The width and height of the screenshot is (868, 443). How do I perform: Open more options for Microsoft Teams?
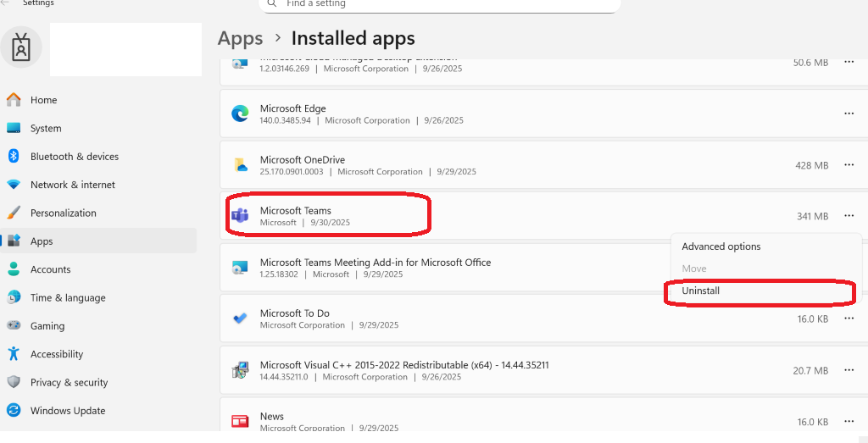849,216
